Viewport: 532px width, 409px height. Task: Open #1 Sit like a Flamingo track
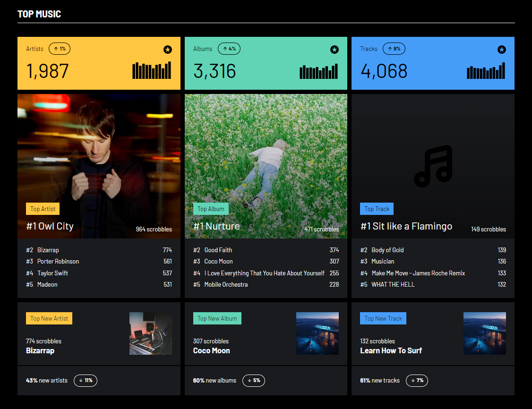pyautogui.click(x=406, y=226)
